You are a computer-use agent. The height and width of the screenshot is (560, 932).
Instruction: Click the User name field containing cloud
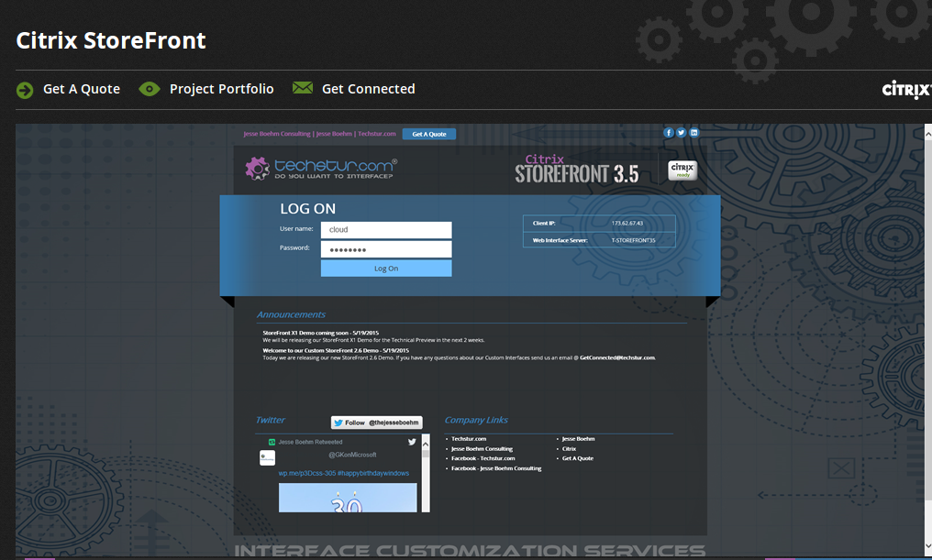point(385,229)
